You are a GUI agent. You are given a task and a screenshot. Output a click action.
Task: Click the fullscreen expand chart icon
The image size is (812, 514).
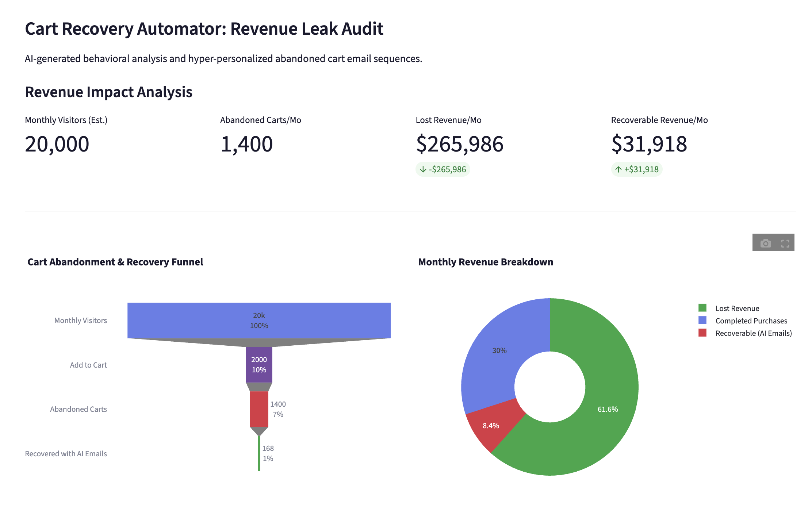point(785,243)
